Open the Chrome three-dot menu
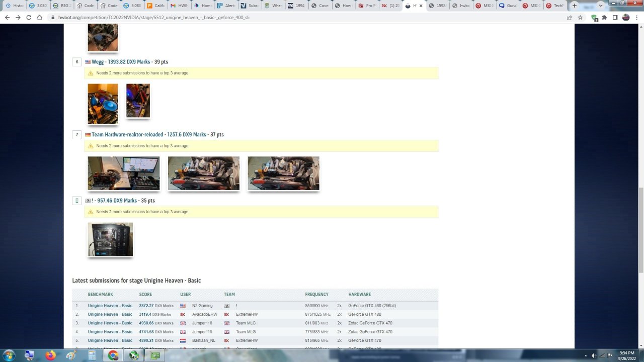The width and height of the screenshot is (644, 362). tap(636, 17)
